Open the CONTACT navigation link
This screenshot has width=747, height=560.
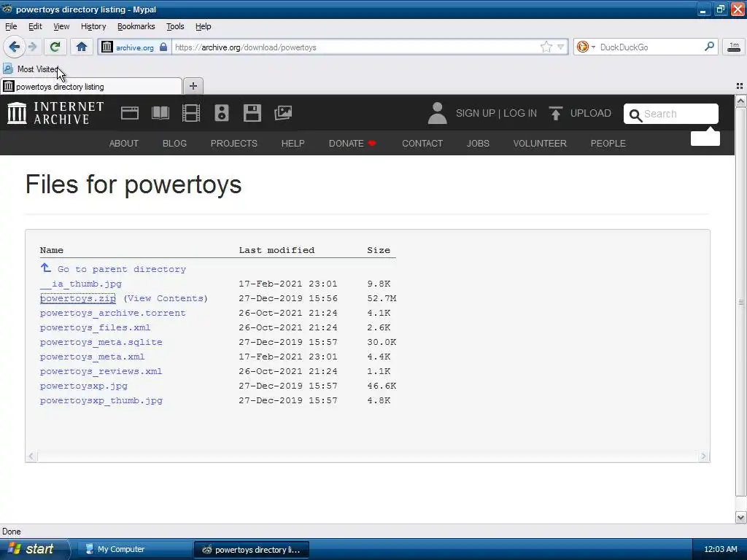tap(422, 144)
